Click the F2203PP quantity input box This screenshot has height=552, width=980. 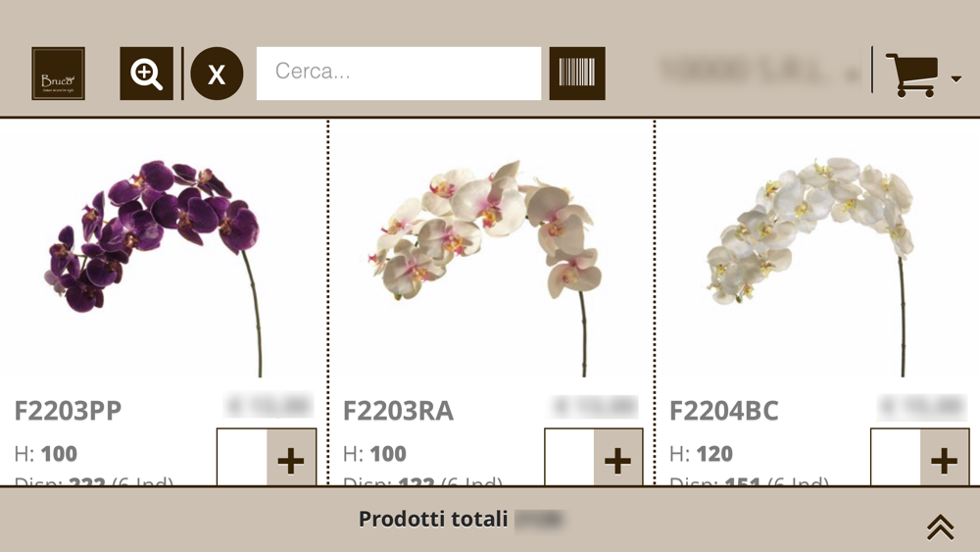pos(242,459)
